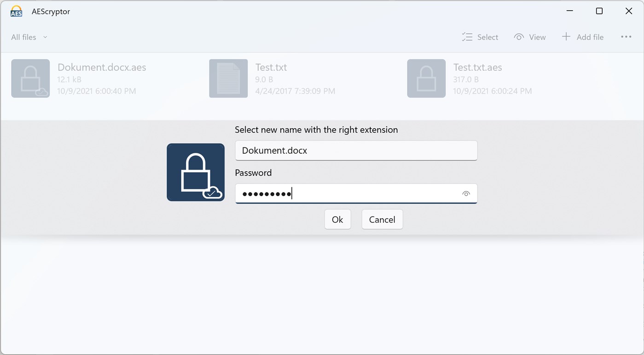Click the lock icon on Dokument.docx.aes
Viewport: 644px width, 355px height.
[30, 78]
